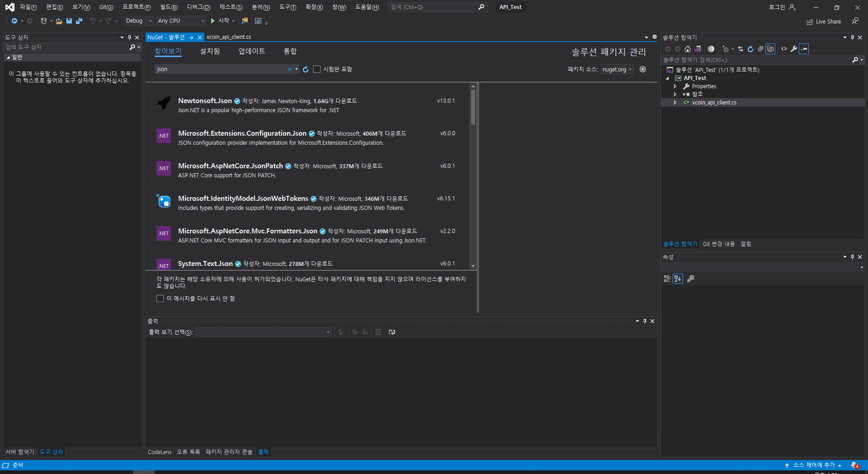Toggle show all files in Solution Explorer
868x474 pixels.
point(770,49)
